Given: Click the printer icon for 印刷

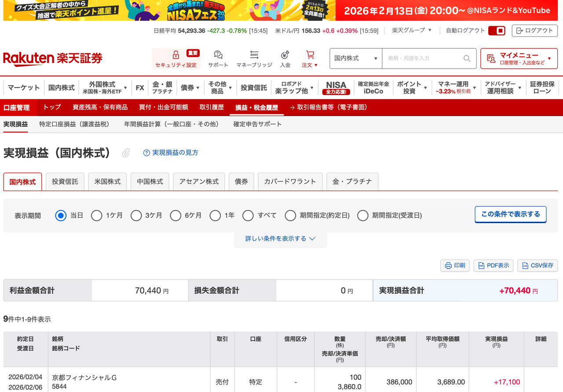Looking at the screenshot, I should [x=448, y=265].
